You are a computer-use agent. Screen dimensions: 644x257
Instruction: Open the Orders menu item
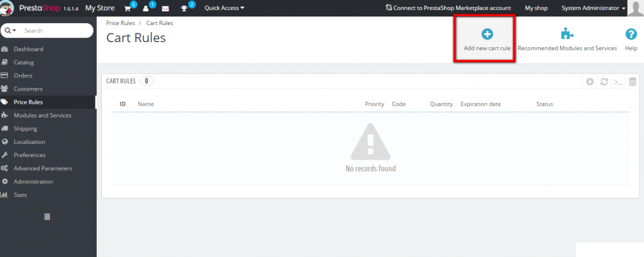tap(23, 75)
